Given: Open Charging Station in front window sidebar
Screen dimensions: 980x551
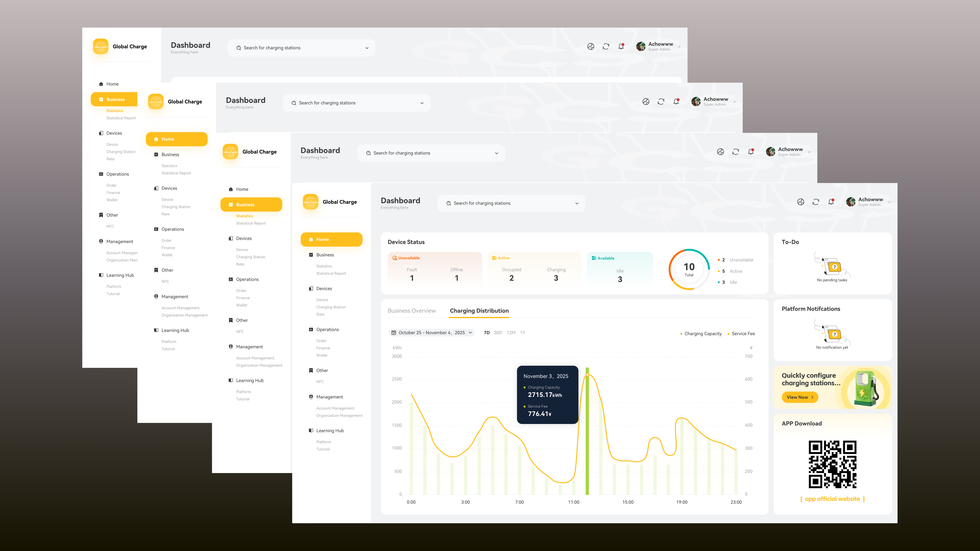Looking at the screenshot, I should (x=331, y=307).
